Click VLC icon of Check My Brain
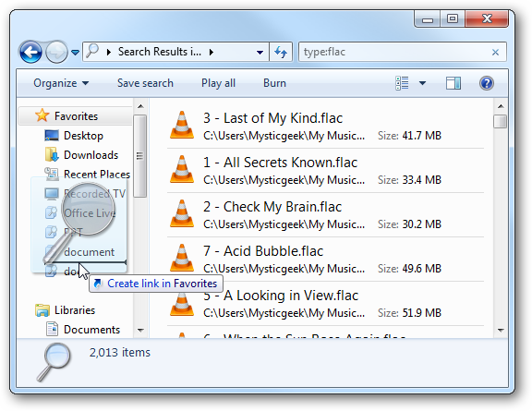This screenshot has width=532, height=411. (x=182, y=213)
